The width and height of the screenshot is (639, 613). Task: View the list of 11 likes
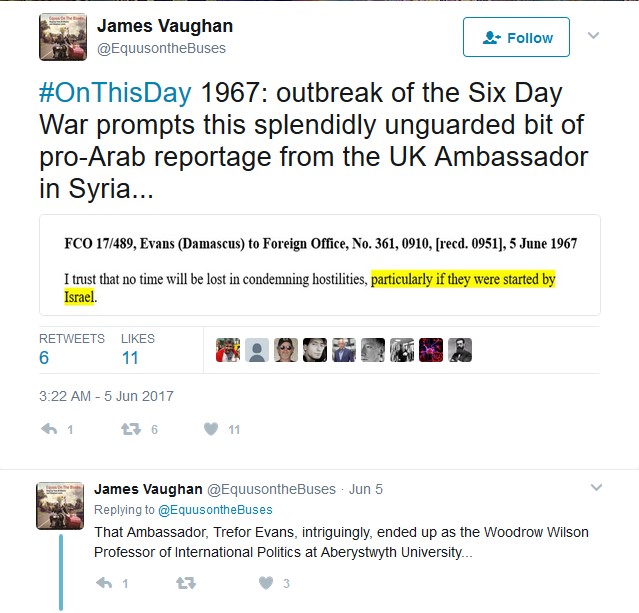[138, 350]
